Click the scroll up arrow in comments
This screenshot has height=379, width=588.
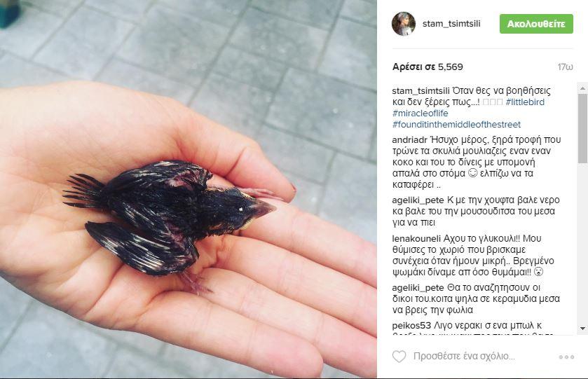click(x=582, y=89)
